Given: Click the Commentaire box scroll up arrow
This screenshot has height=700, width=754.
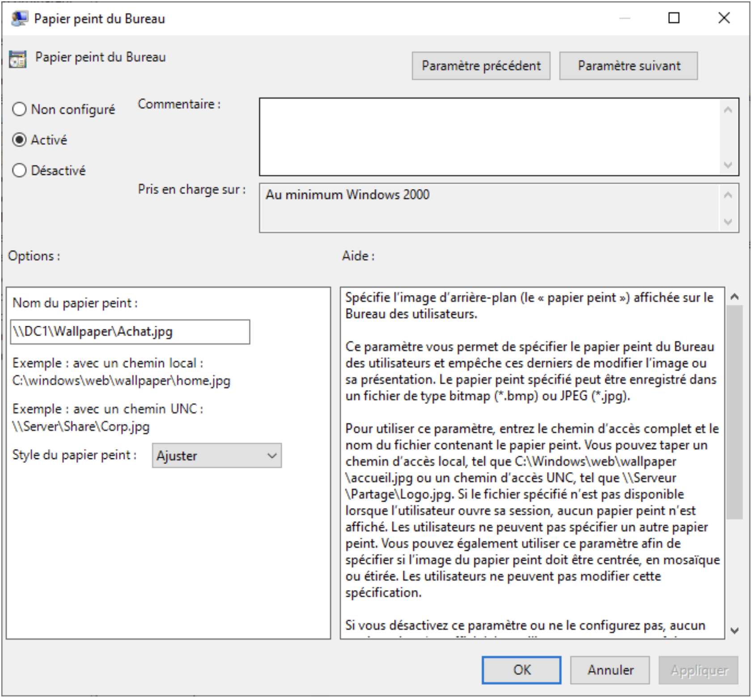Looking at the screenshot, I should (x=728, y=110).
